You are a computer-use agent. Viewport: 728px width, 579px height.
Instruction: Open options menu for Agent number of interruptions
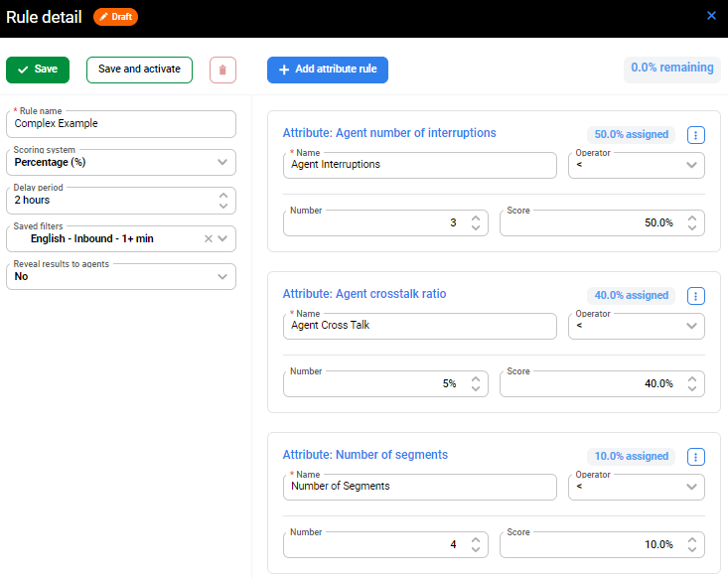click(x=695, y=135)
